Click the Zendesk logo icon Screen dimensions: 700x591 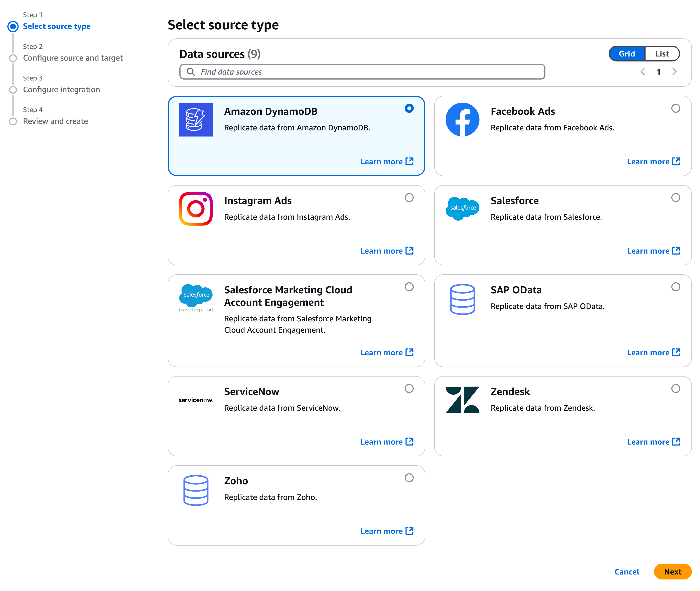462,400
